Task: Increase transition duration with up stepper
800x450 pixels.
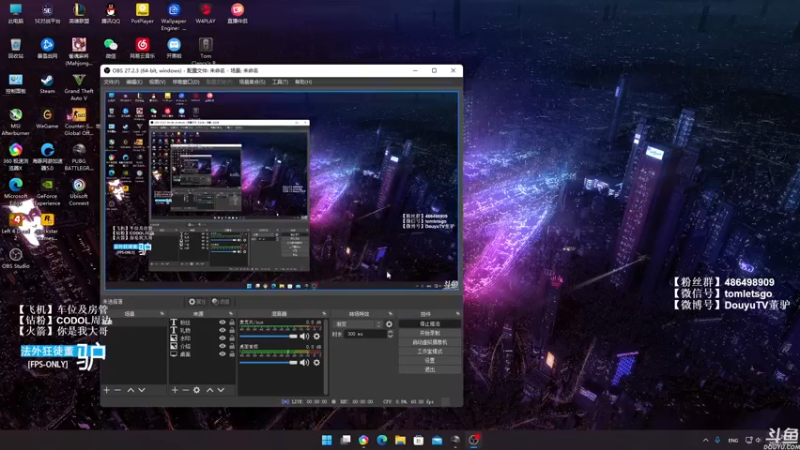Action: point(390,332)
